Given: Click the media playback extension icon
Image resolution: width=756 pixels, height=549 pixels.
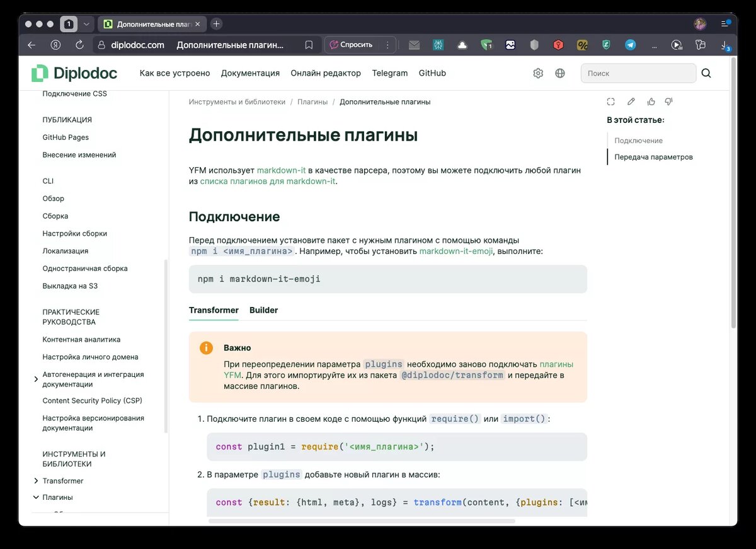Looking at the screenshot, I should [677, 45].
